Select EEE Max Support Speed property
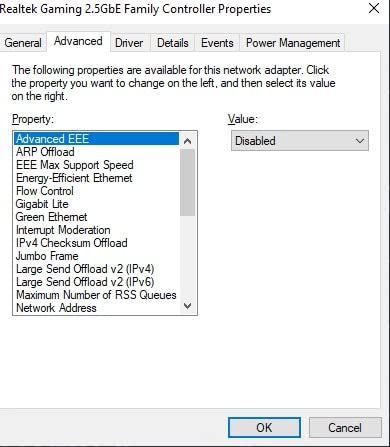 coord(97,165)
